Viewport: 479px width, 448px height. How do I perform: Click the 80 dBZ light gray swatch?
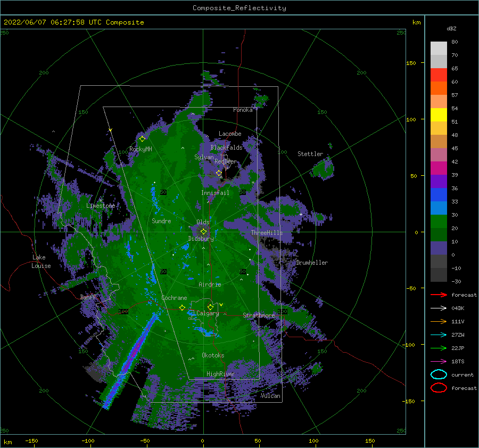coord(439,48)
